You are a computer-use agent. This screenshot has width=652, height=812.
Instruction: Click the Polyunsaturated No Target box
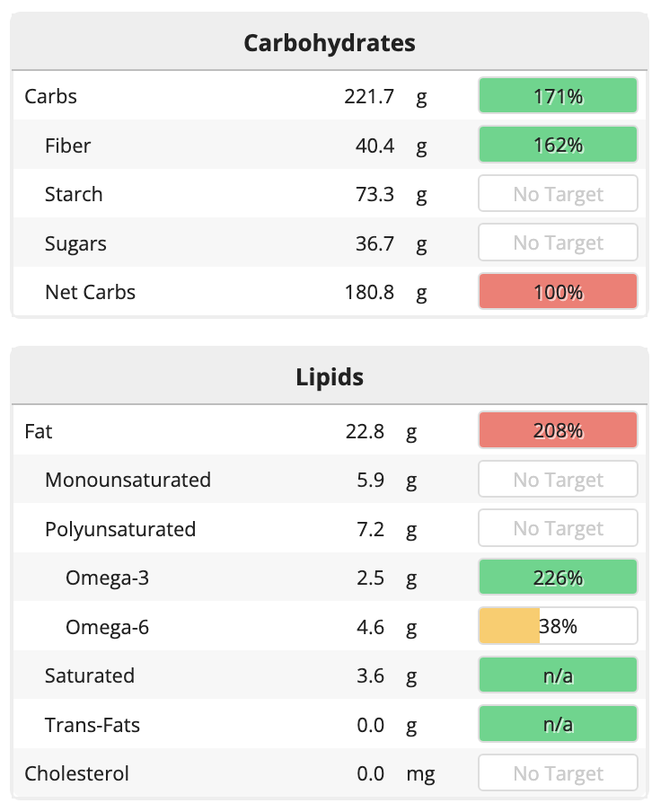click(558, 529)
